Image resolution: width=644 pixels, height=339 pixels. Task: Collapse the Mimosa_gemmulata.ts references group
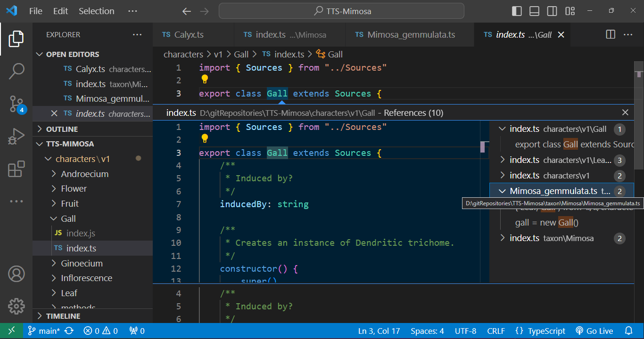click(x=502, y=191)
